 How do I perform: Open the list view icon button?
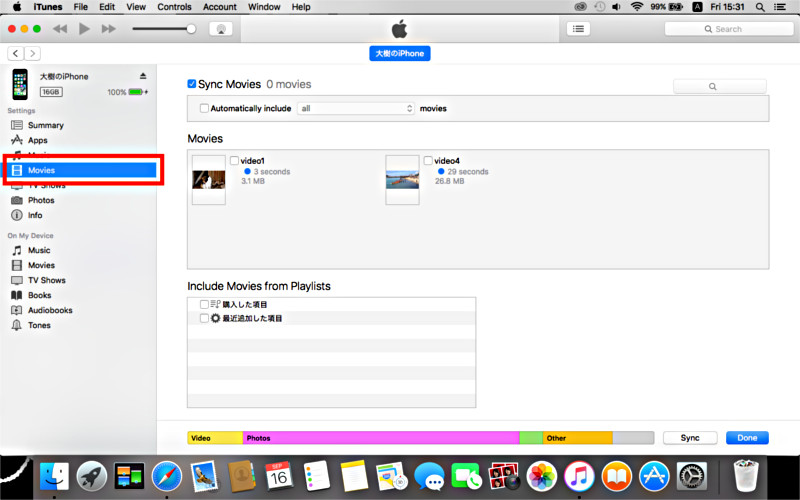tap(578, 29)
